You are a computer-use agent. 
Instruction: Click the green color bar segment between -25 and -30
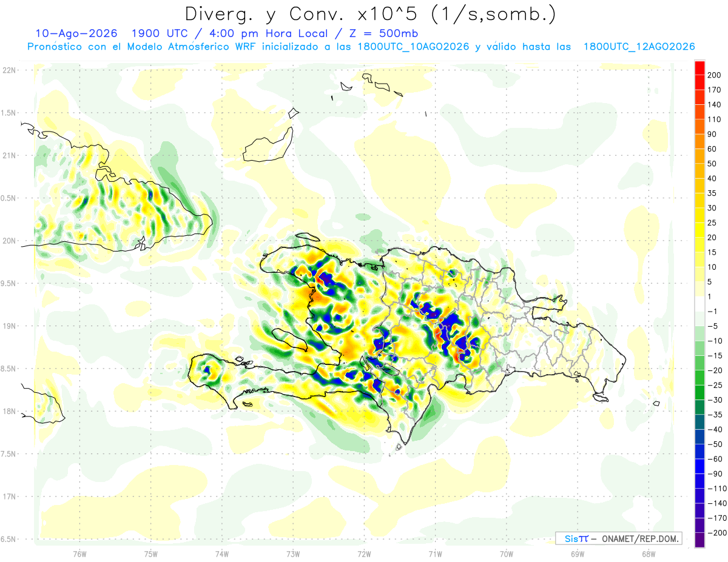tap(700, 392)
